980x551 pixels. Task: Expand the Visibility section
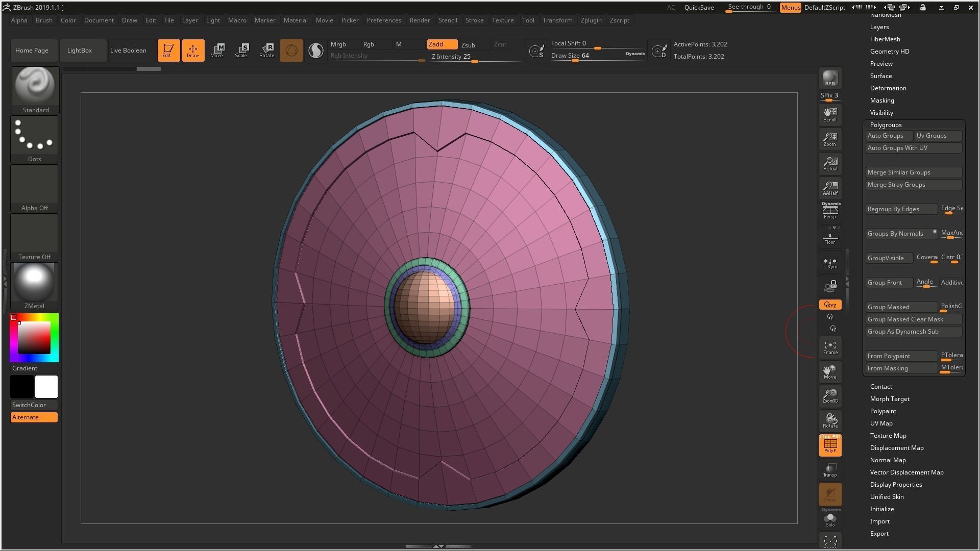tap(881, 113)
